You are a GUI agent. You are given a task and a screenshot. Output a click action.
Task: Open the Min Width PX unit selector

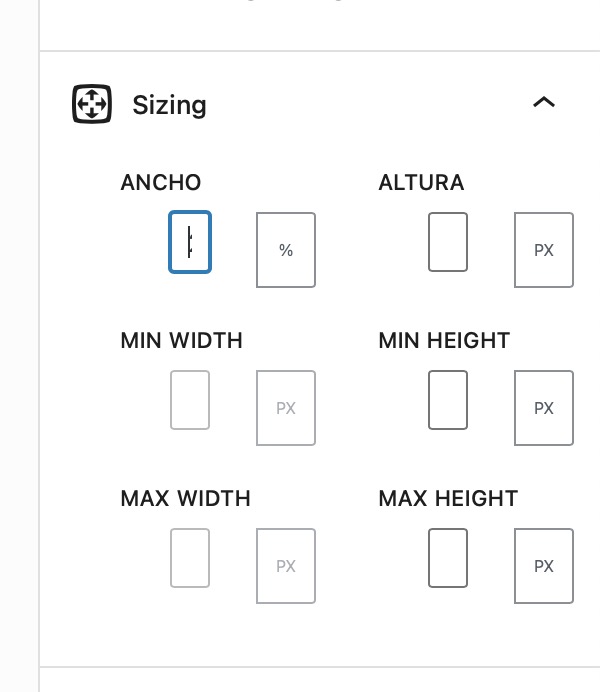286,408
